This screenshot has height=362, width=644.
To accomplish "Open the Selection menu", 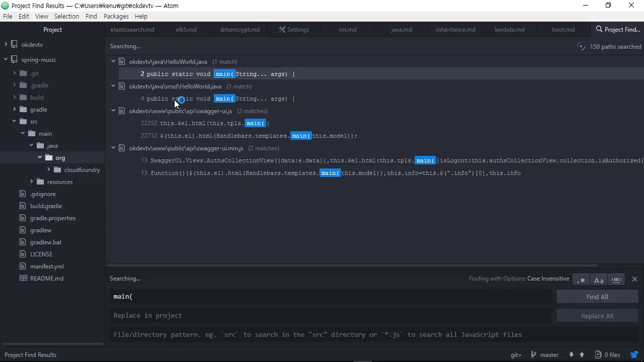I will click(x=66, y=16).
